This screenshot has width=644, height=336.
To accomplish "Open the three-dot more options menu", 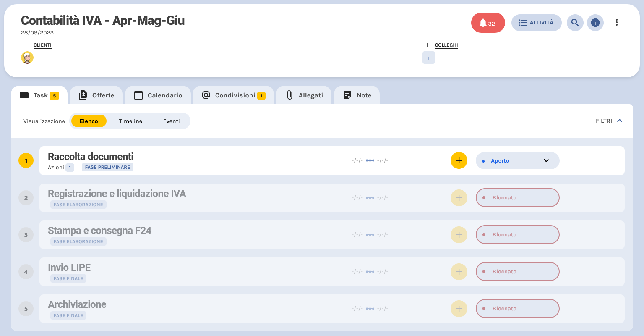I will 616,23.
